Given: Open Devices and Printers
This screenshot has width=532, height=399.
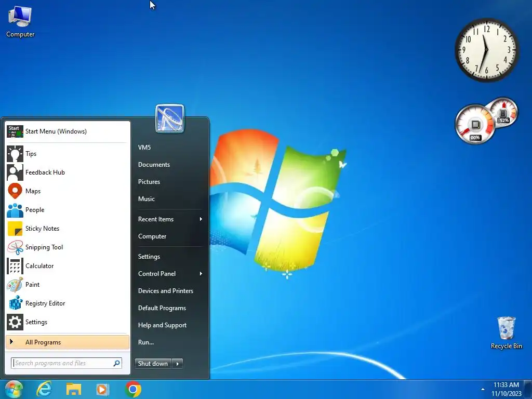Looking at the screenshot, I should (166, 291).
